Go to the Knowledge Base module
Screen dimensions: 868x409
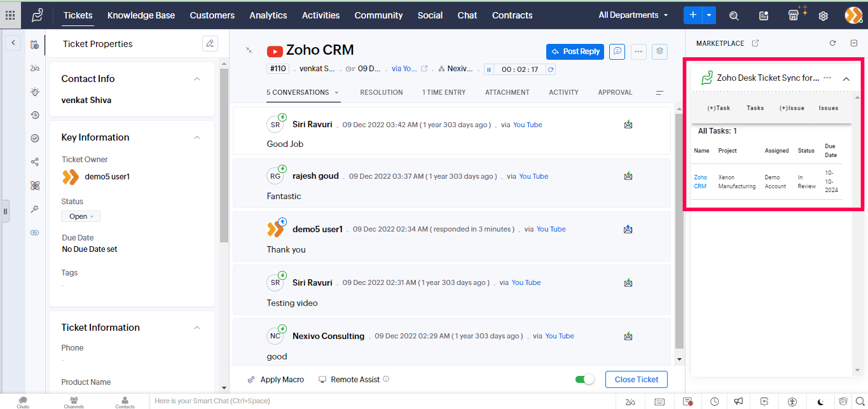click(141, 15)
